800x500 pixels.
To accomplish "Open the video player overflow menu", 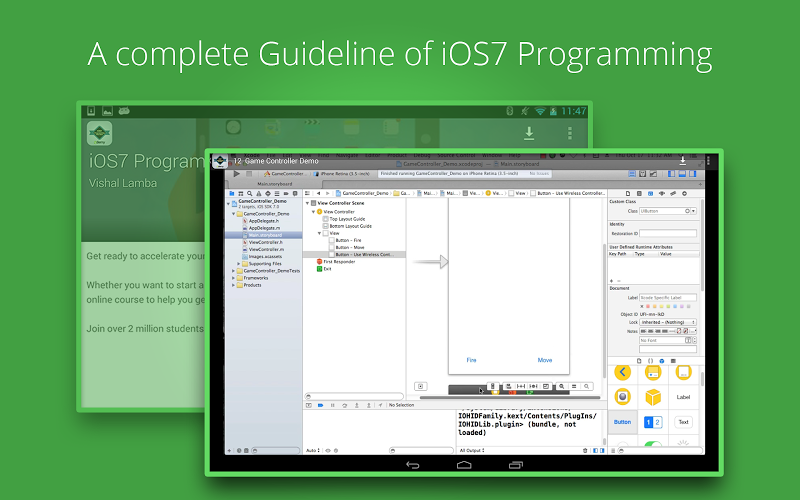I will 708,161.
